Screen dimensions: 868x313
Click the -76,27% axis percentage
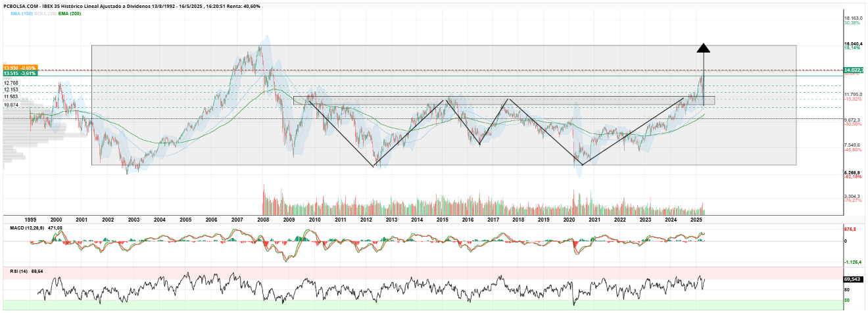853,201
